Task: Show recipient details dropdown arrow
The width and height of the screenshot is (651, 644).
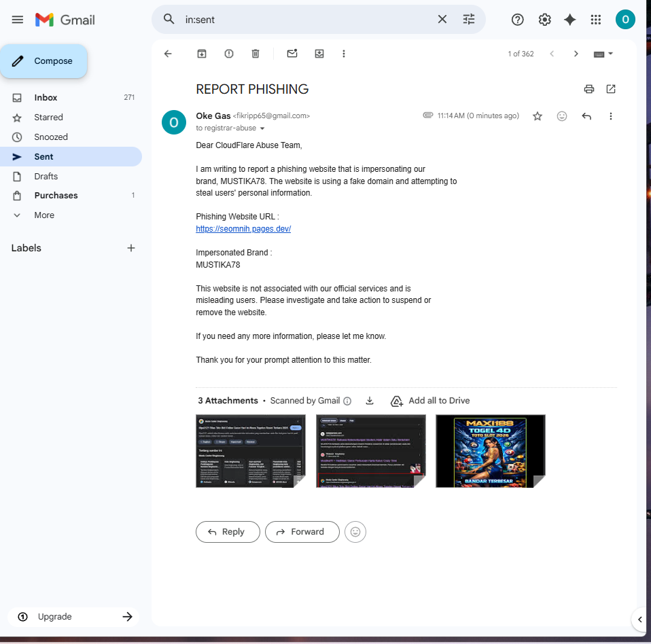Action: click(262, 128)
